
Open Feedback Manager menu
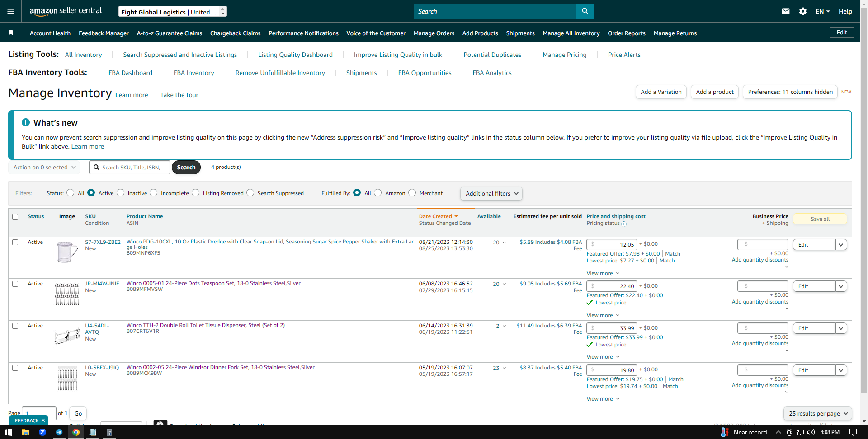pos(104,33)
